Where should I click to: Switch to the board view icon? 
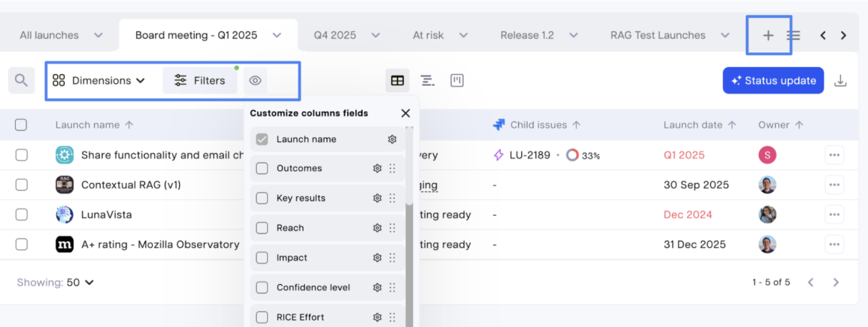click(457, 81)
